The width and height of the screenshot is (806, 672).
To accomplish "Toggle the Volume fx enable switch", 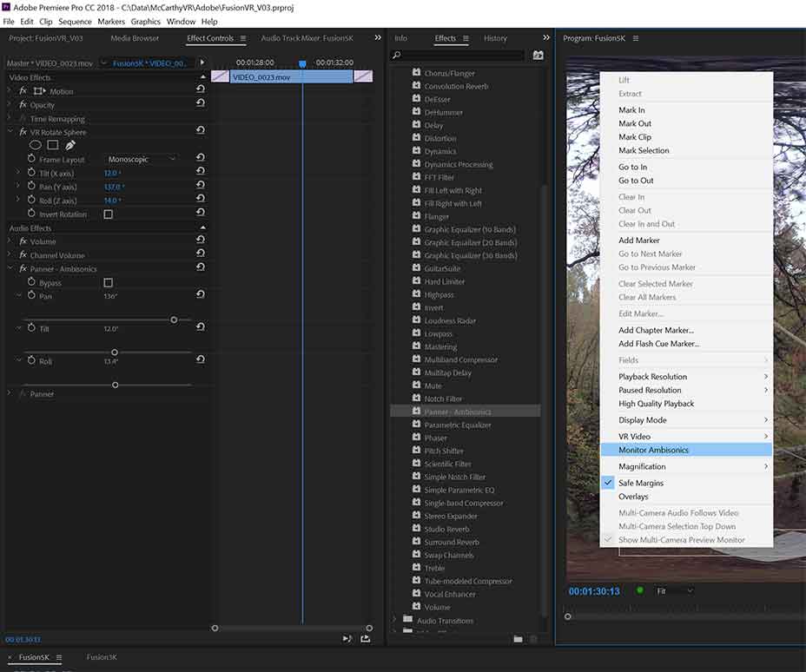I will (23, 241).
